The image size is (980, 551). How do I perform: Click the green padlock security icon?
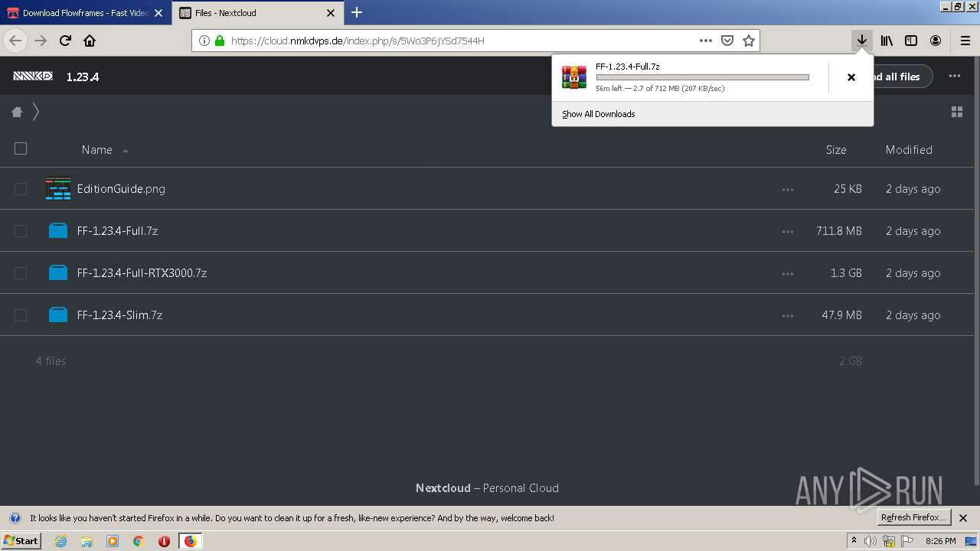(220, 41)
